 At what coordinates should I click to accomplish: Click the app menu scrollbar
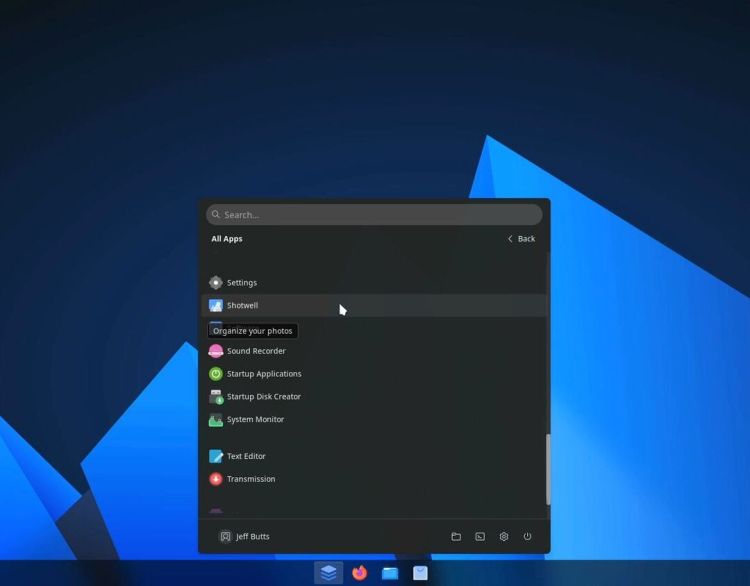[x=547, y=468]
